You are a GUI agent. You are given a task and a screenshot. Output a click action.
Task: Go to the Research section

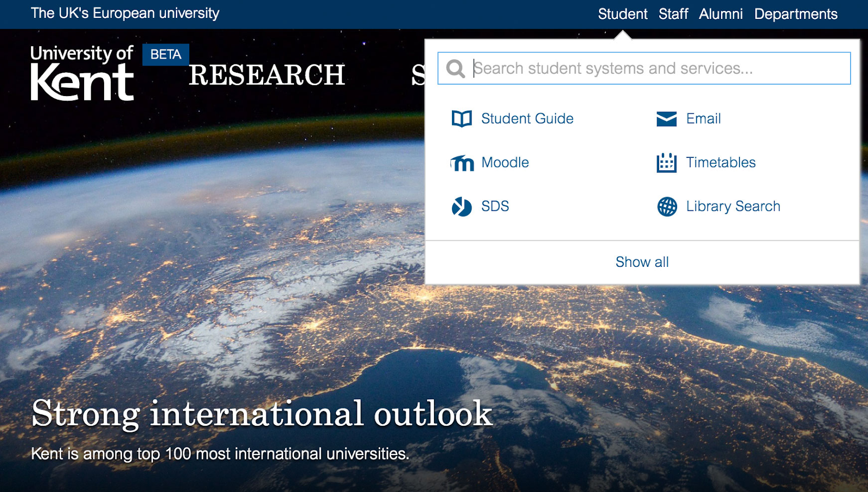pos(267,75)
